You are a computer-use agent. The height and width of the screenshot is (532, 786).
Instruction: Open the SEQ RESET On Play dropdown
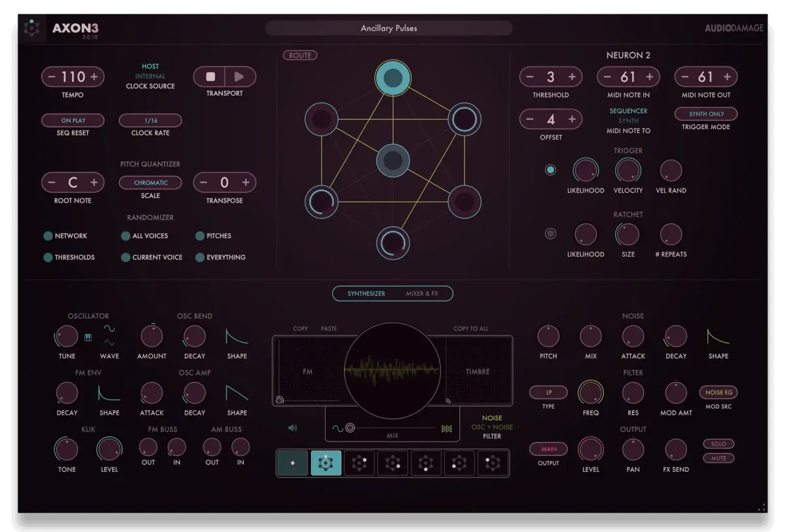pos(73,121)
